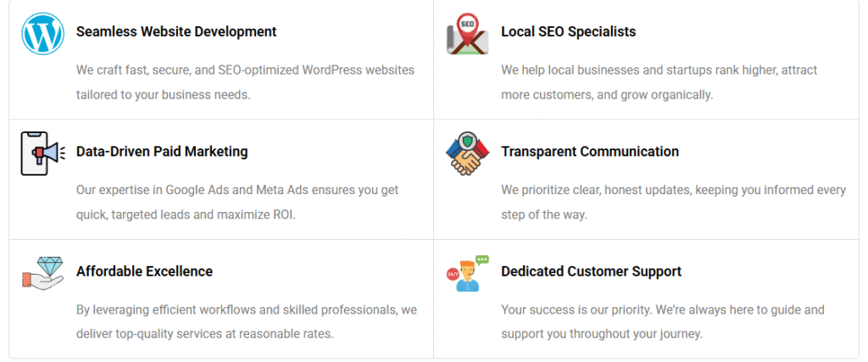Click the efficient workflows and skilled professionals paragraph
This screenshot has width=868, height=362.
pos(246,322)
